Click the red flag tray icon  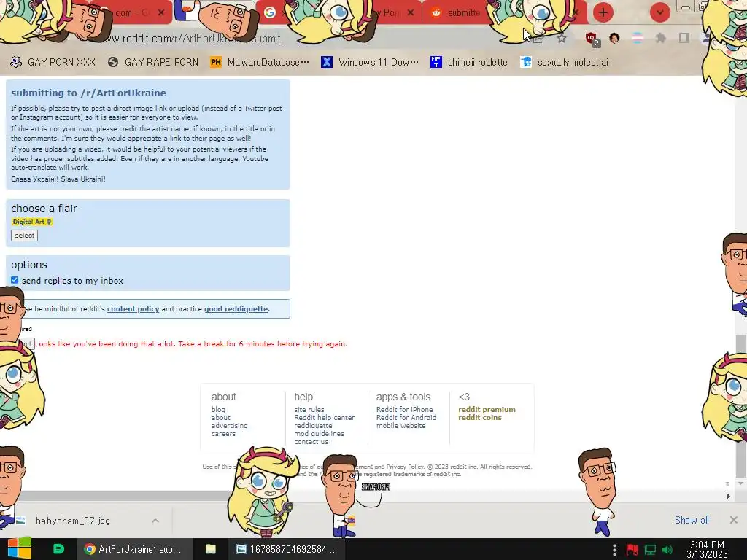coord(632,550)
